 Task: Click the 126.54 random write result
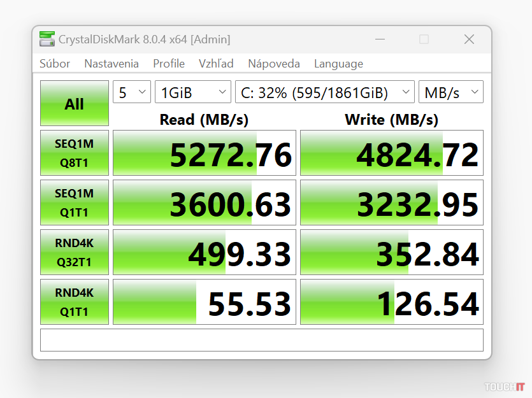tap(392, 302)
